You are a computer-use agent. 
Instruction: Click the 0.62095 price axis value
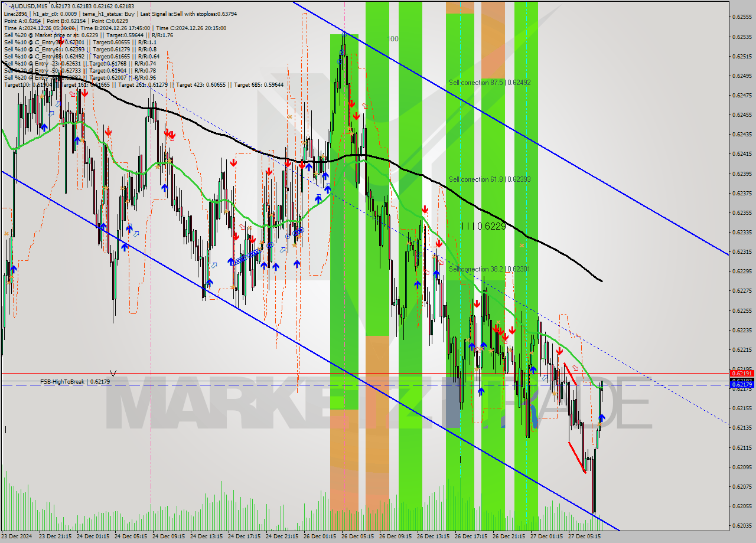tap(742, 467)
